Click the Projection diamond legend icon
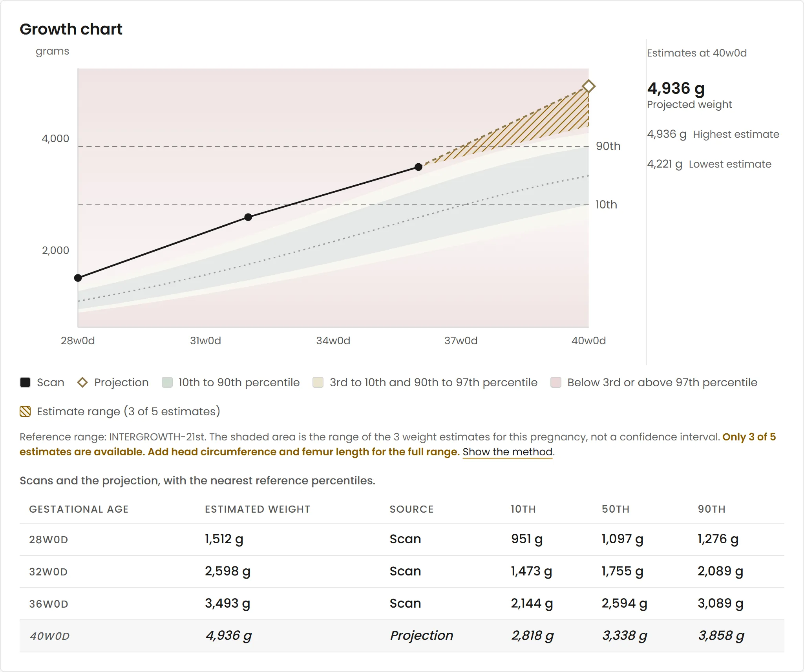Image resolution: width=804 pixels, height=672 pixels. pyautogui.click(x=82, y=382)
